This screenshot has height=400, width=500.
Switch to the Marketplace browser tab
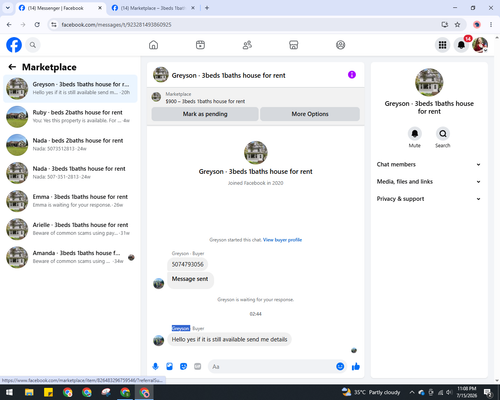coord(153,8)
